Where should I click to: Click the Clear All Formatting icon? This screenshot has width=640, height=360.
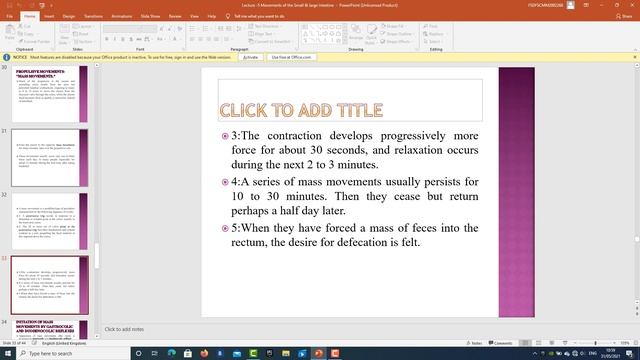click(x=180, y=29)
